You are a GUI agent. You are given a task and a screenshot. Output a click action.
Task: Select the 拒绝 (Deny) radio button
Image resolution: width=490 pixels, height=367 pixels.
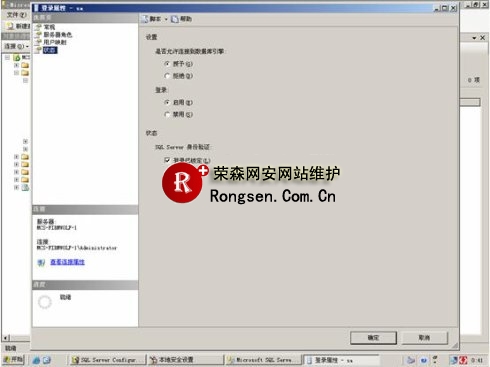[x=167, y=76]
